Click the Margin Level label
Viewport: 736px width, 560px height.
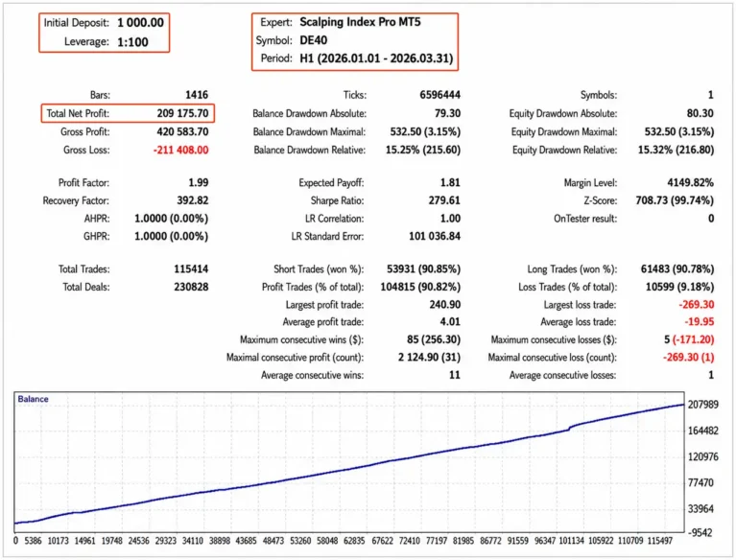point(590,182)
